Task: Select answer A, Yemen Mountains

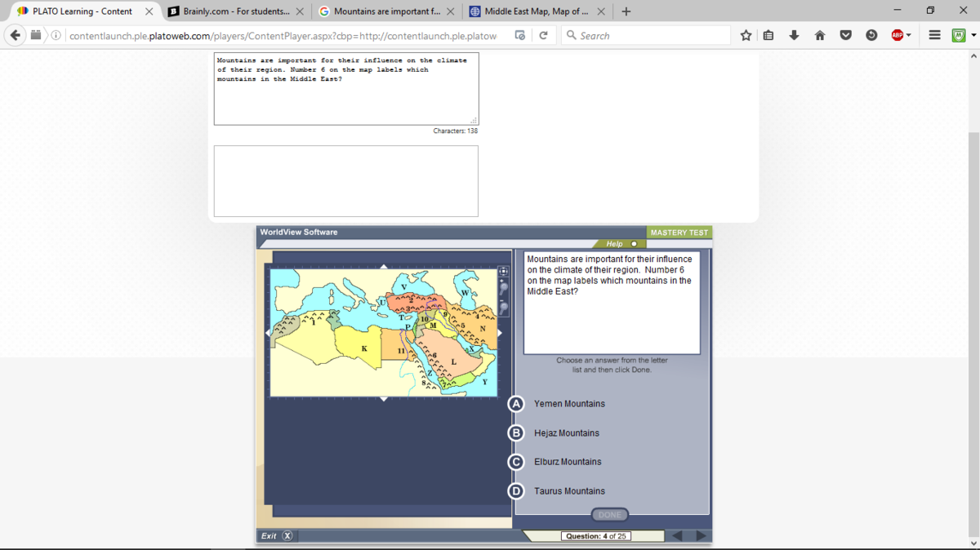Action: click(515, 404)
